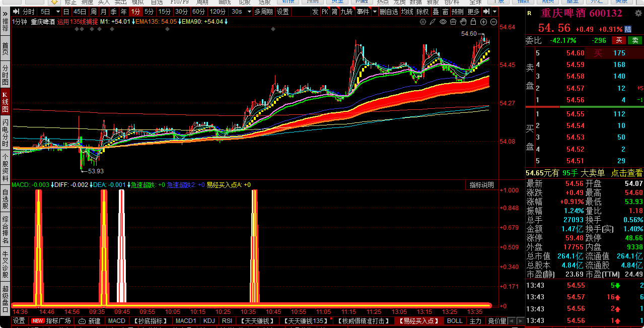Select the 周 weekly period
The width and height of the screenshot is (644, 328).
94,11
